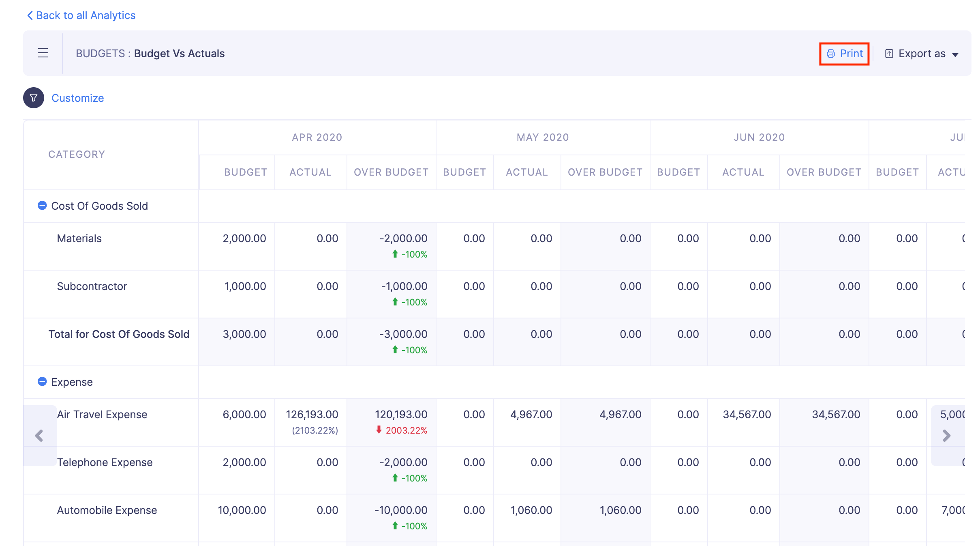The height and width of the screenshot is (546, 980).
Task: Click the back chevron beside Analytics
Action: pyautogui.click(x=30, y=15)
